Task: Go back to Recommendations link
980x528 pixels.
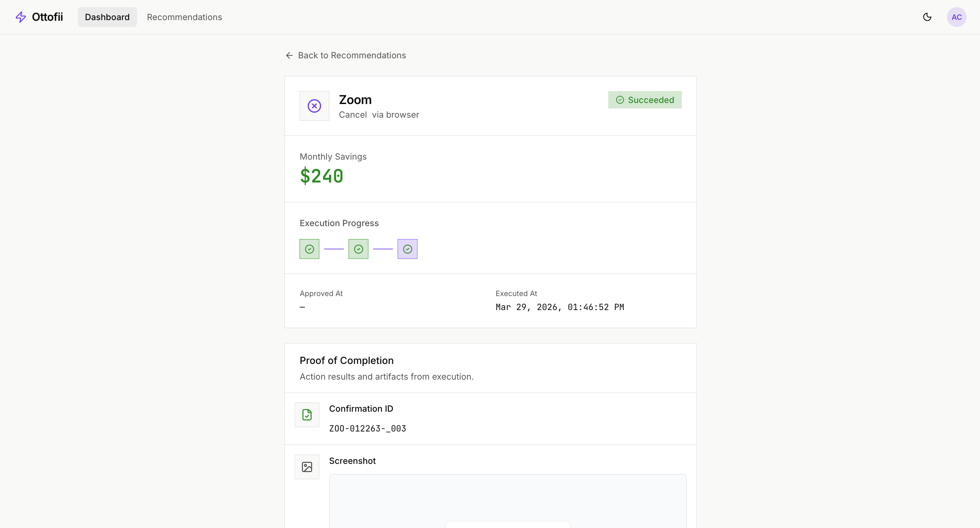Action: click(x=352, y=56)
